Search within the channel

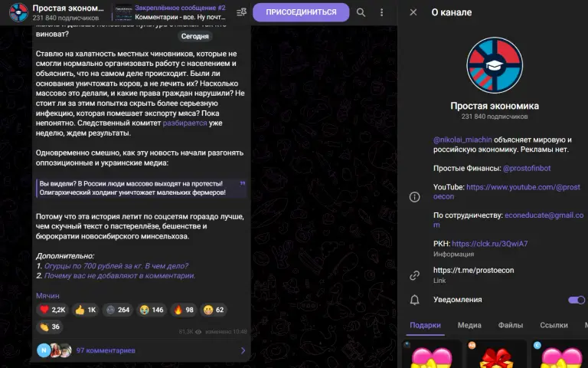click(361, 12)
